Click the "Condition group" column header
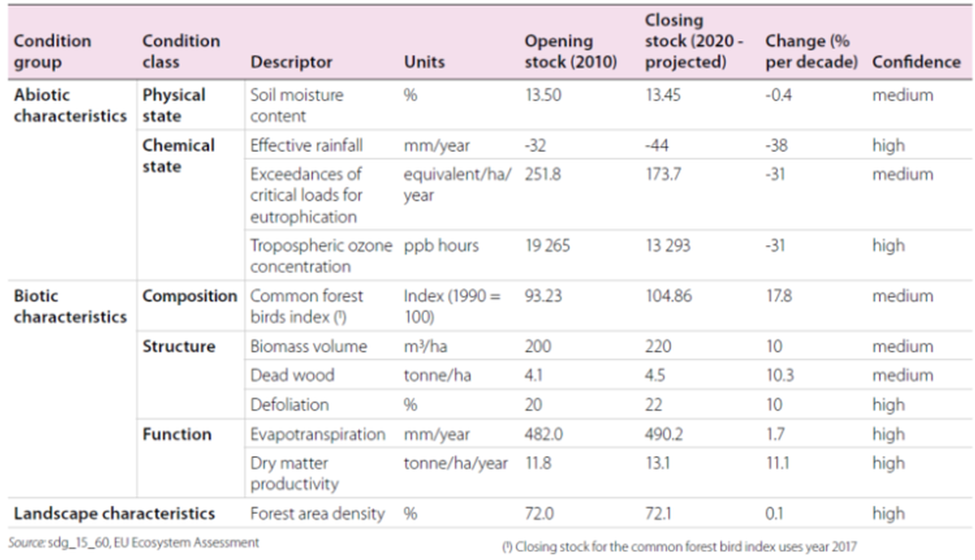Image resolution: width=975 pixels, height=560 pixels. (52, 52)
